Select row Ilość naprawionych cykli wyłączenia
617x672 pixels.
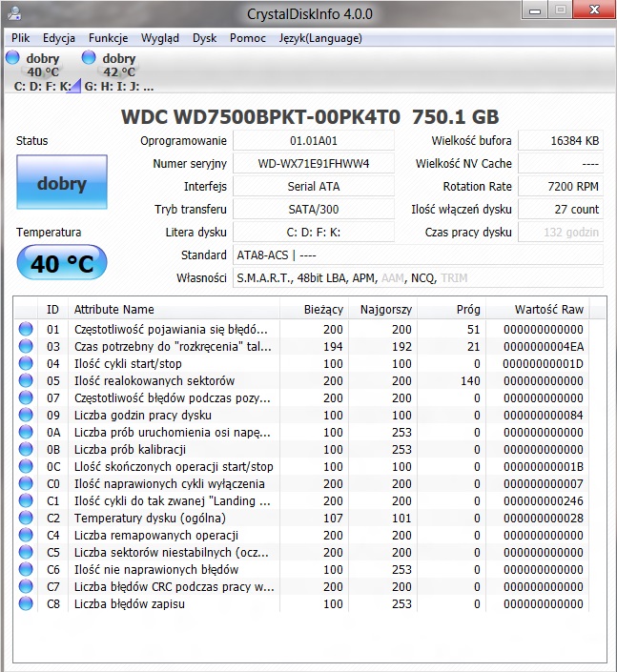point(302,483)
